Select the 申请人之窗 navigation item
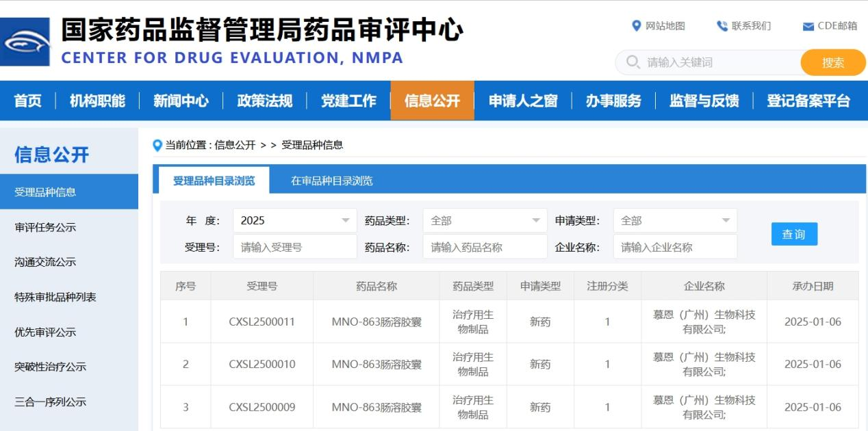 [522, 100]
